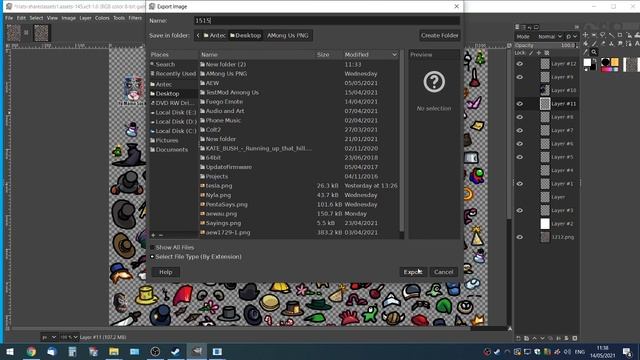Select the Zoom magnifier tool in toolbox

tap(594, 52)
